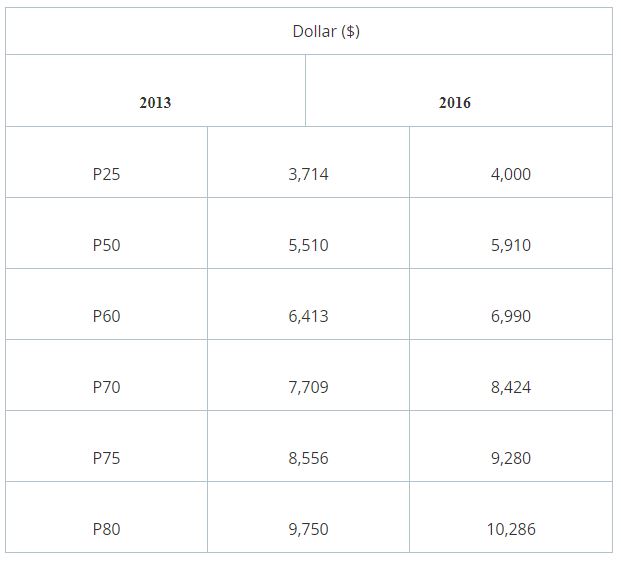The height and width of the screenshot is (561, 621).
Task: Select the 10,286 value cell
Action: 511,517
